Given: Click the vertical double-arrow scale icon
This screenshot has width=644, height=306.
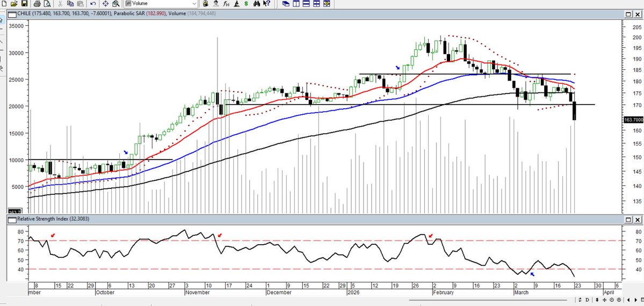Looking at the screenshot, I should 597,300.
